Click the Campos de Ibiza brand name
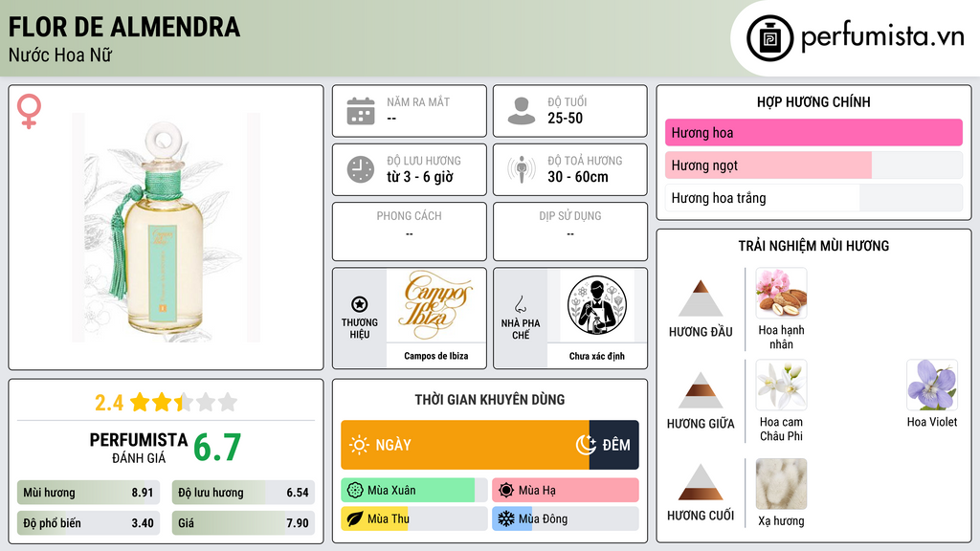Image resolution: width=980 pixels, height=551 pixels. pyautogui.click(x=436, y=356)
